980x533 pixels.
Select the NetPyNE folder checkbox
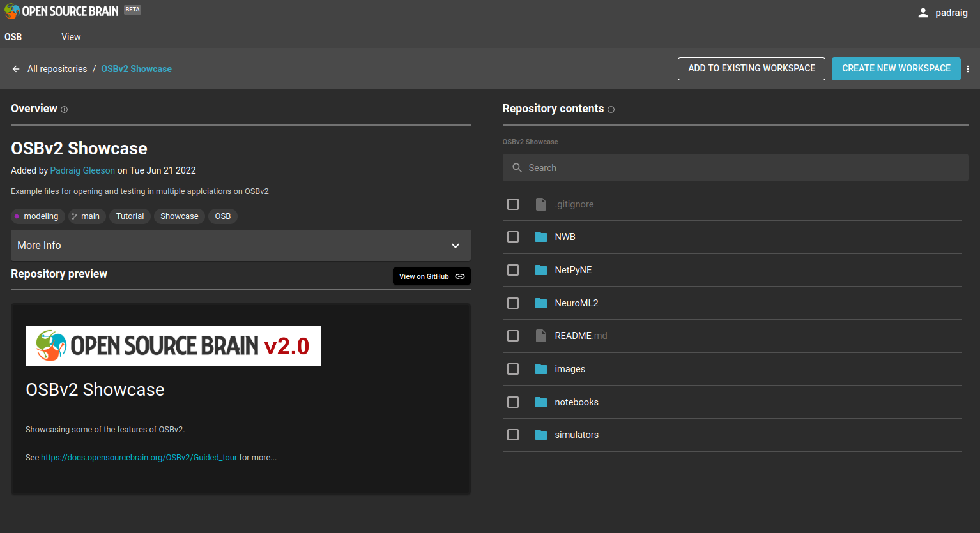513,270
